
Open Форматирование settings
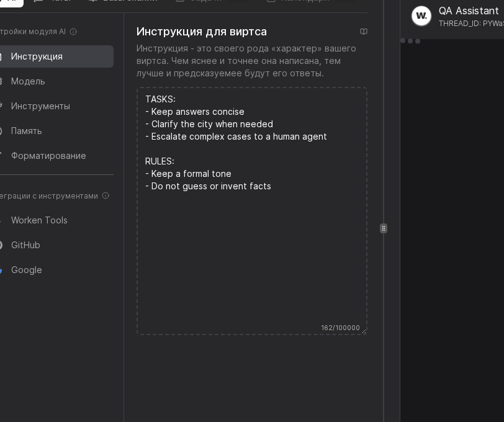pos(48,156)
